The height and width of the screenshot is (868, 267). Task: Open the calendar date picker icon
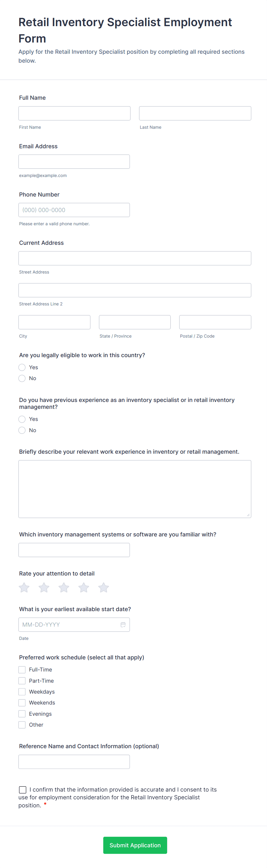tap(123, 624)
